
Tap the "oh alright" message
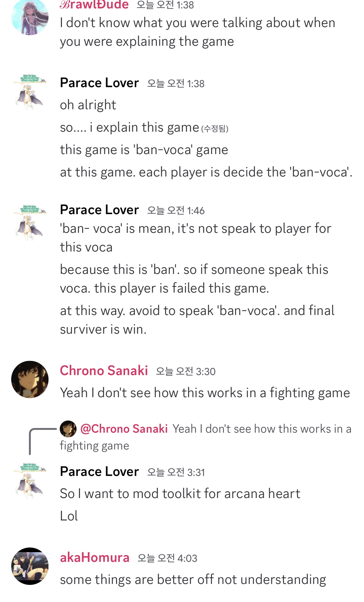tap(88, 105)
